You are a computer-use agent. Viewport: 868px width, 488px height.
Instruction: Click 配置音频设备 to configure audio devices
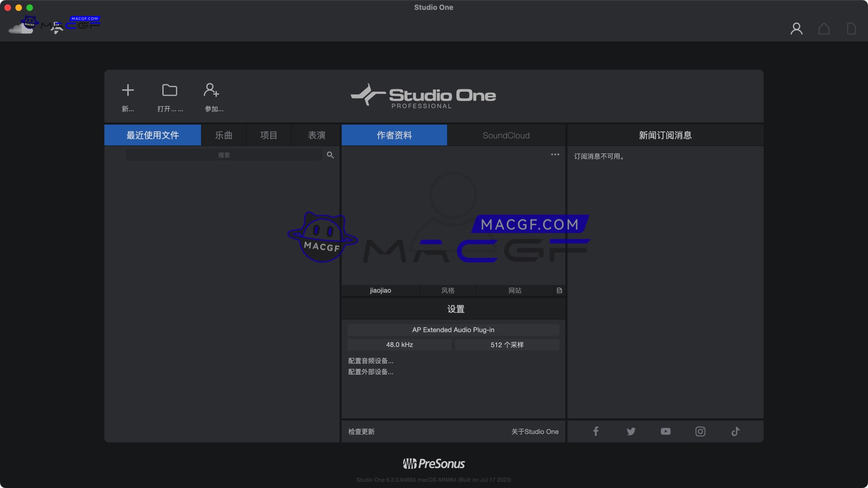[x=370, y=360]
